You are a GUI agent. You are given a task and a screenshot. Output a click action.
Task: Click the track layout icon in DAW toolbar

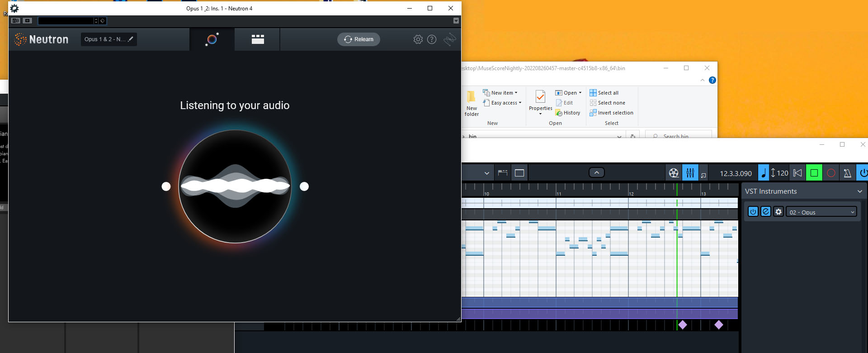click(503, 173)
